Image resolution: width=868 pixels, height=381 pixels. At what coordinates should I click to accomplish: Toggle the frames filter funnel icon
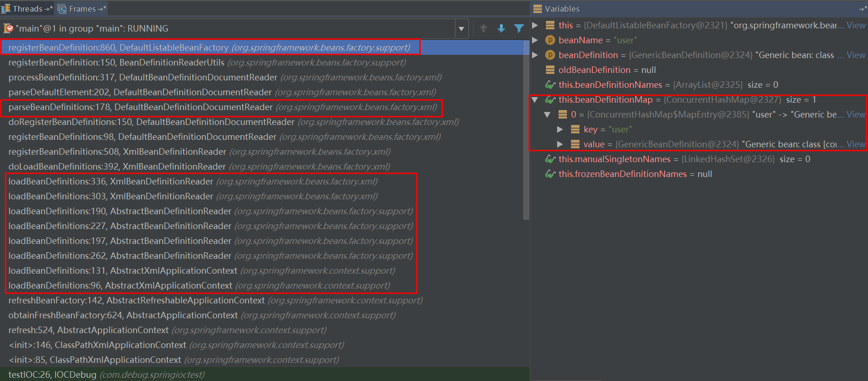coord(519,28)
